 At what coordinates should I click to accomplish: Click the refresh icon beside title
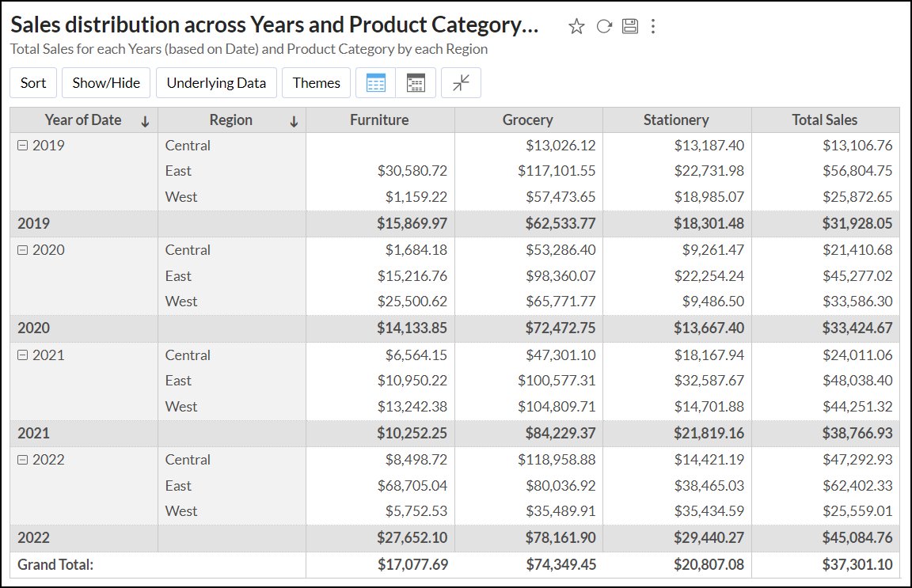tap(604, 27)
